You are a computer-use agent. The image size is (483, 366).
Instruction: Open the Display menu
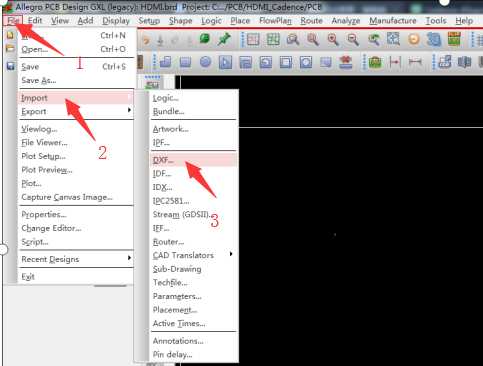116,21
